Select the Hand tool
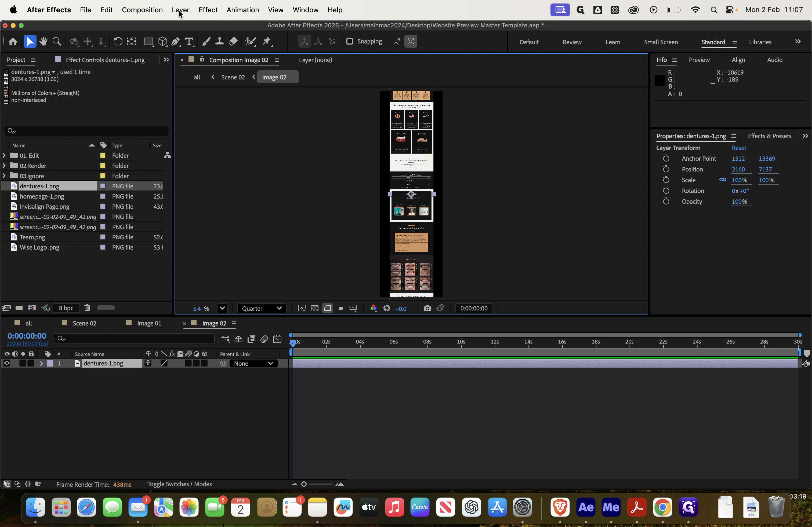The image size is (812, 527). click(x=43, y=42)
